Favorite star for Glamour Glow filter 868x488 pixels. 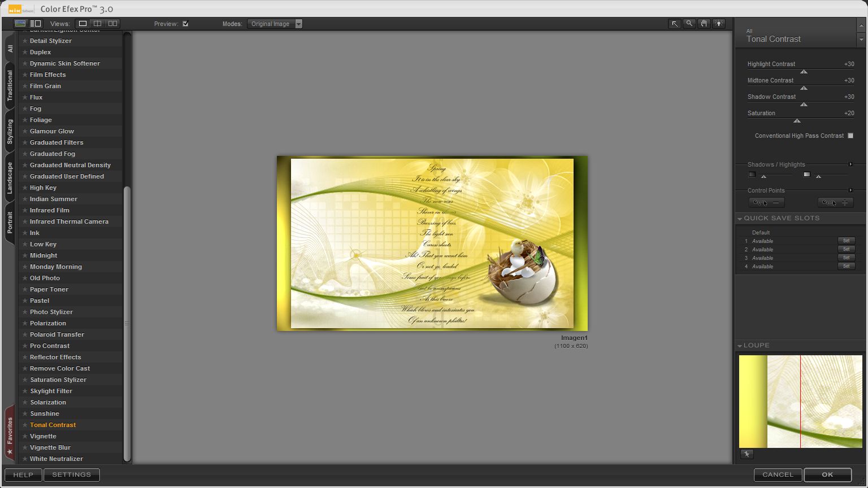point(25,131)
